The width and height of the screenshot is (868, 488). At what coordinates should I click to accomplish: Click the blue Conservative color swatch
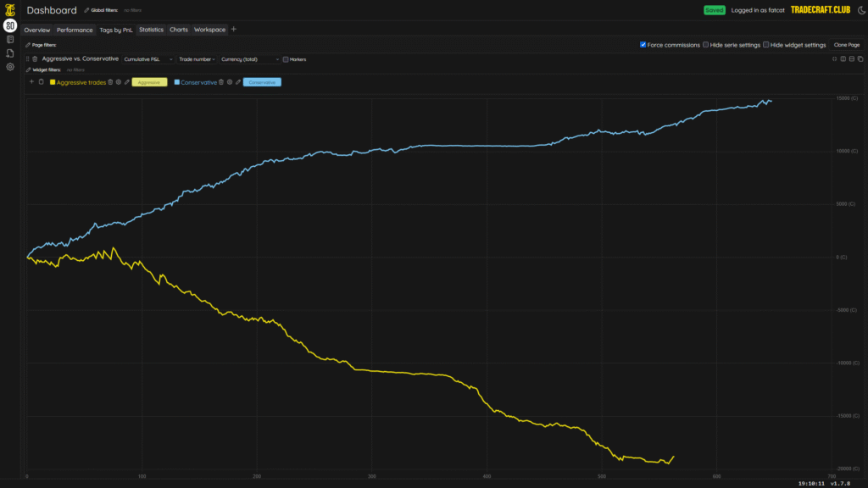pyautogui.click(x=176, y=82)
